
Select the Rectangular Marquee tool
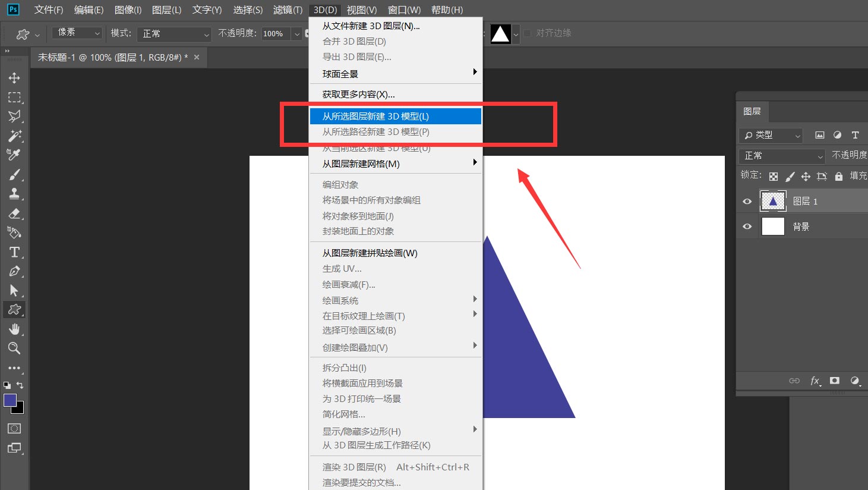click(x=14, y=97)
